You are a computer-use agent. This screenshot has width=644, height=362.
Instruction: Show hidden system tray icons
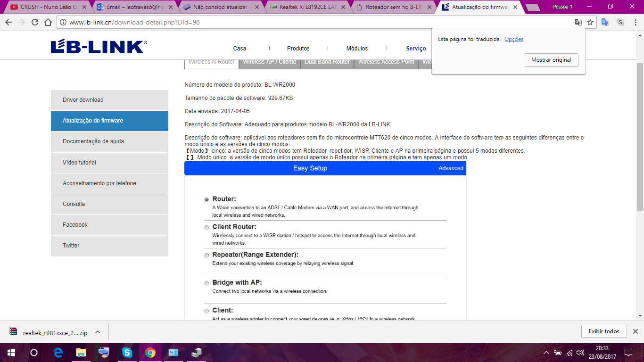[x=546, y=353]
